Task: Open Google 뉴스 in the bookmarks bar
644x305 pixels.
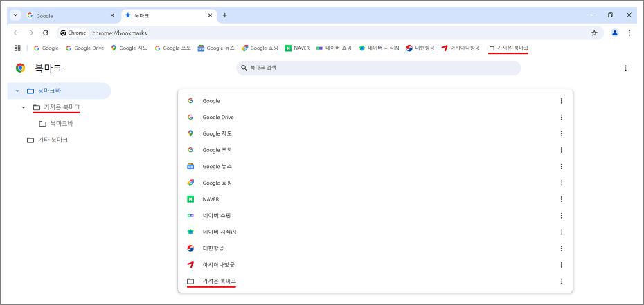Action: pos(216,48)
